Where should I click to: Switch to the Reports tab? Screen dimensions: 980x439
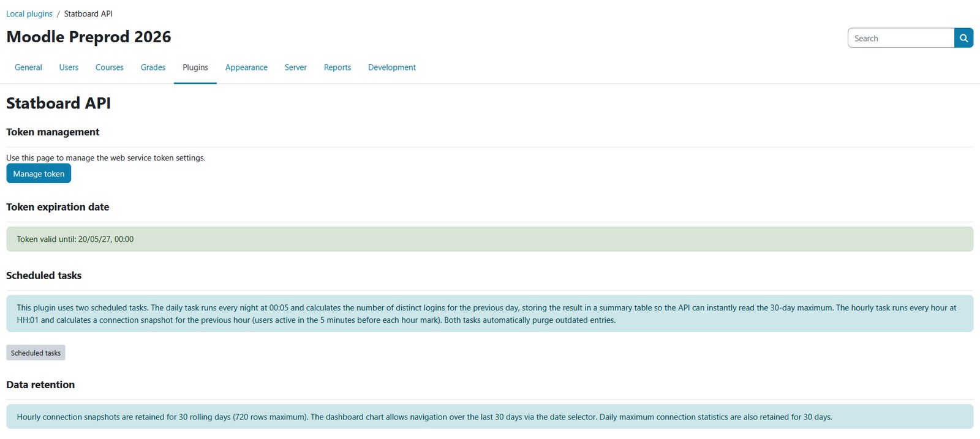coord(337,67)
